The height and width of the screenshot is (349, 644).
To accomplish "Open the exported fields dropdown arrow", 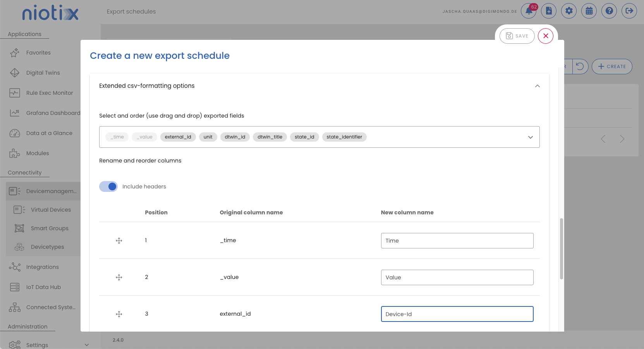I will (x=531, y=137).
